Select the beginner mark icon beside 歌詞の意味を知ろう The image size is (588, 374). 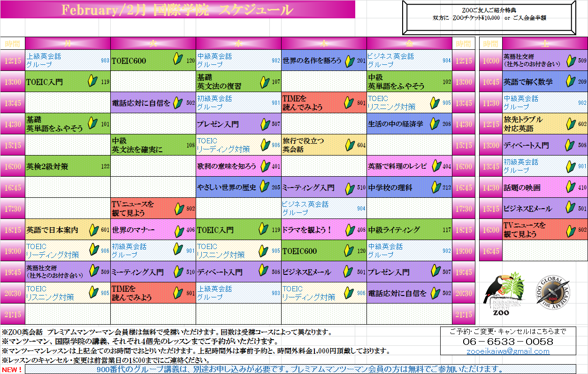(x=265, y=166)
